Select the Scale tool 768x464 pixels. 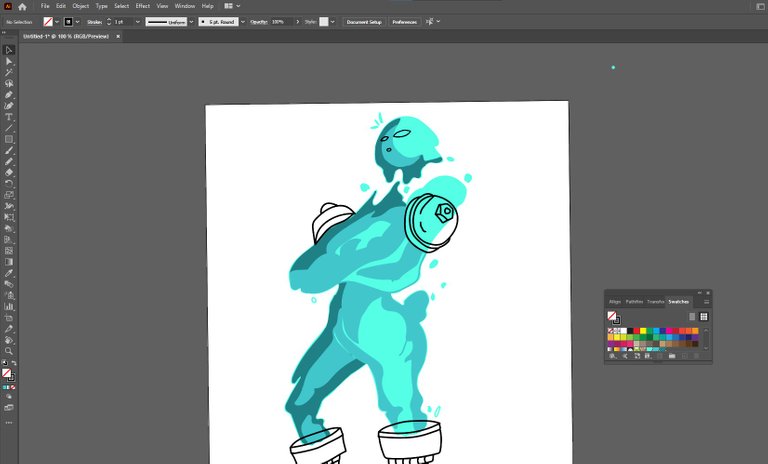pos(9,195)
